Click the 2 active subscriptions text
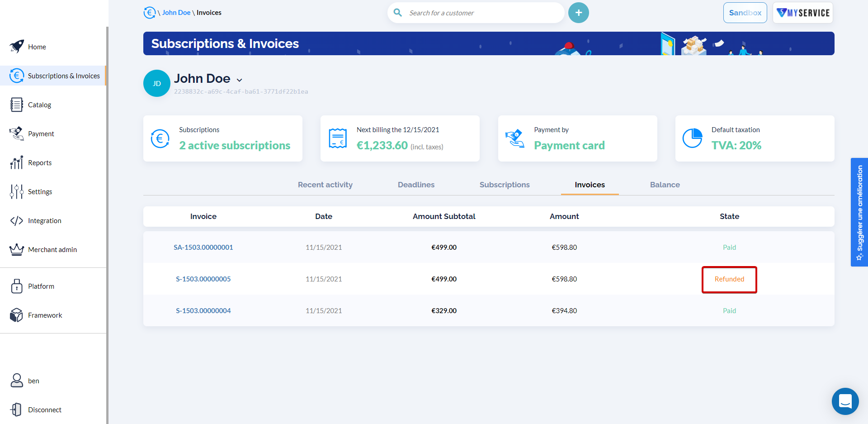This screenshot has height=424, width=868. click(235, 145)
